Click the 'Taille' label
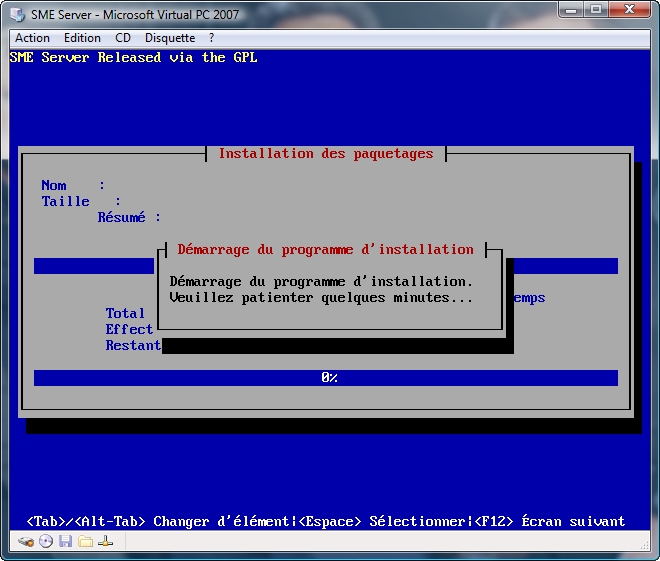Image resolution: width=660 pixels, height=561 pixels. (65, 201)
